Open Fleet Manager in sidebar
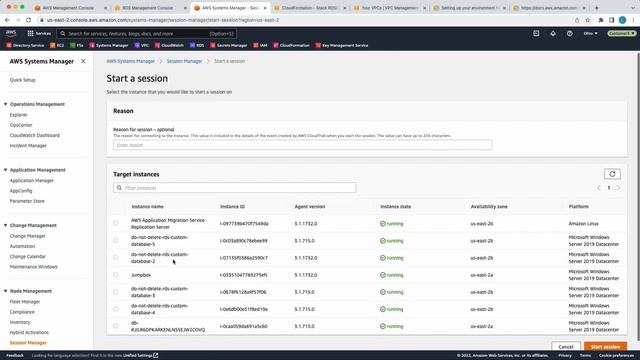 (25, 302)
